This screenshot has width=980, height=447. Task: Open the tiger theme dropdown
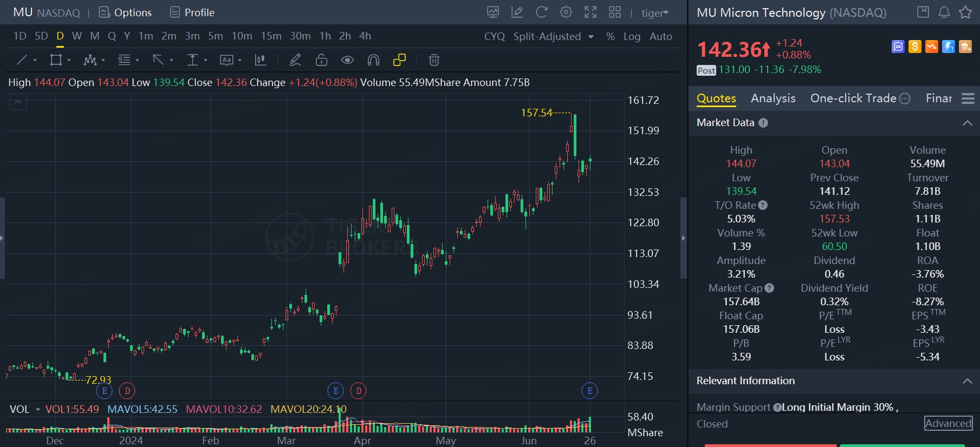click(x=655, y=13)
